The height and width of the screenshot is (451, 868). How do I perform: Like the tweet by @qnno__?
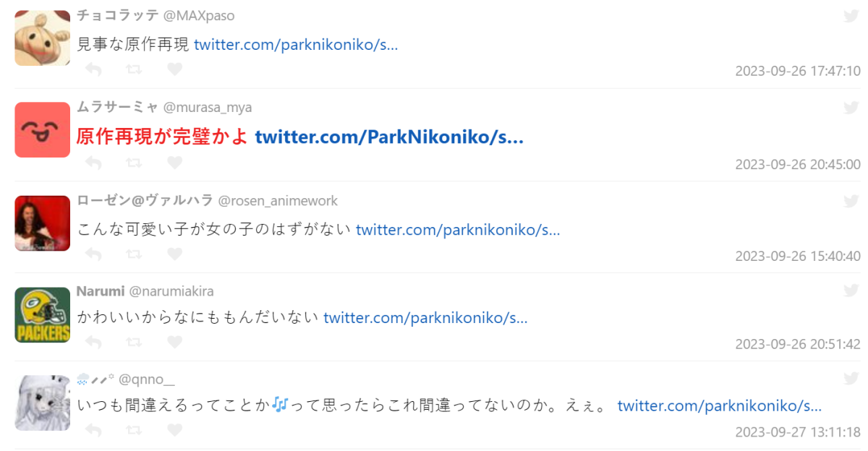[x=174, y=430]
